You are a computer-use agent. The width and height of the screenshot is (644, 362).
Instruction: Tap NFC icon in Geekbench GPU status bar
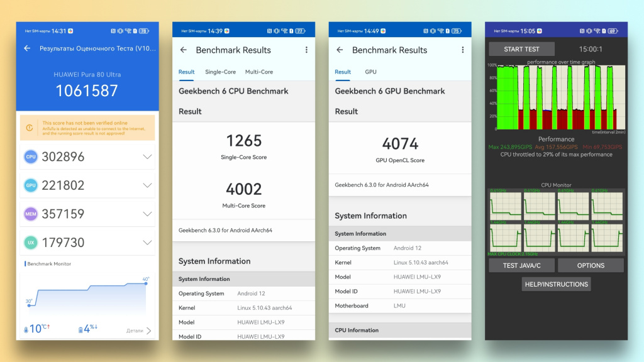pos(426,31)
